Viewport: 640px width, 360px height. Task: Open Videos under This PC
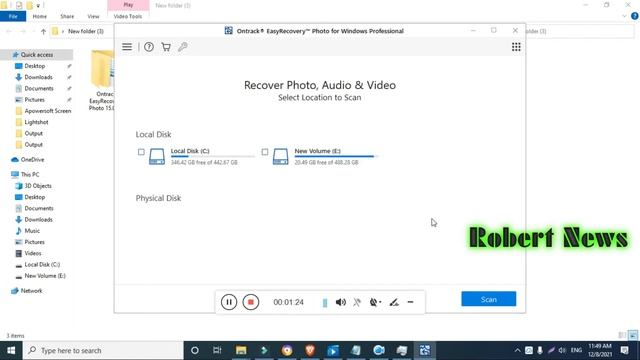[33, 253]
